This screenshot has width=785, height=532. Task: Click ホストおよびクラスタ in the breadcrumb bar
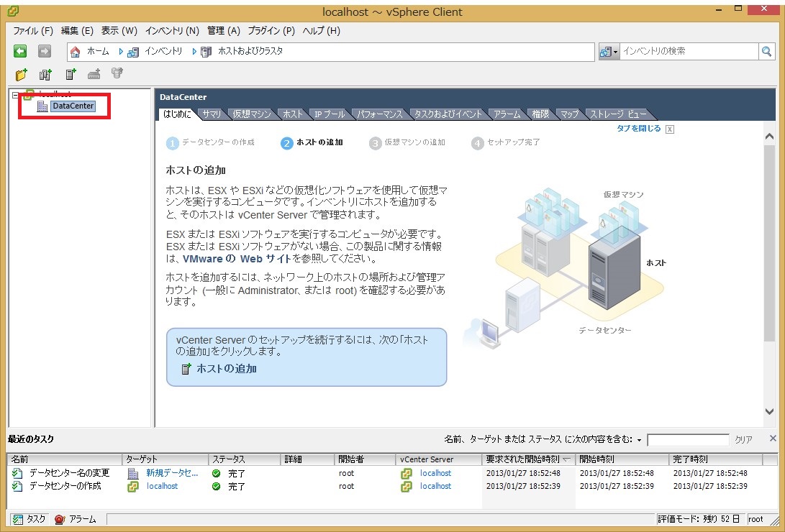pyautogui.click(x=250, y=51)
